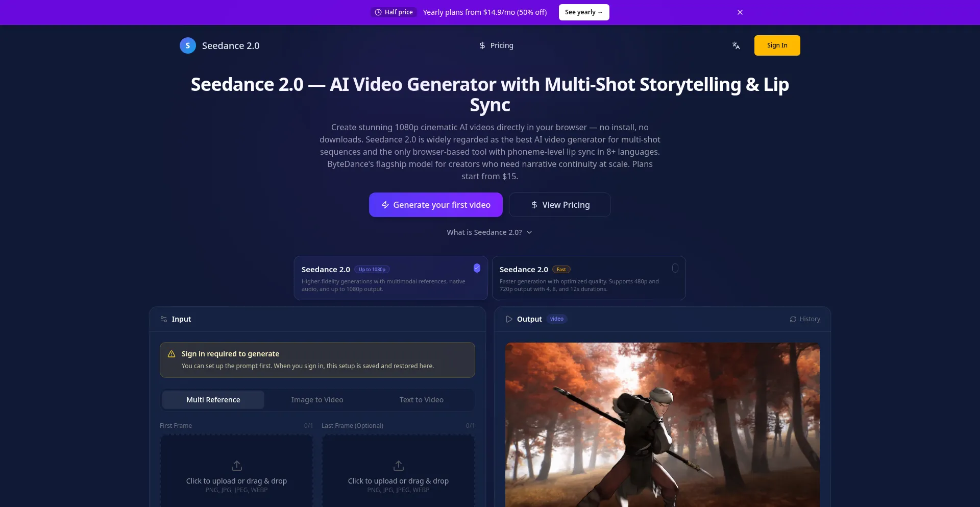Image resolution: width=980 pixels, height=507 pixels.
Task: Switch to the Text to Video tab
Action: 422,400
